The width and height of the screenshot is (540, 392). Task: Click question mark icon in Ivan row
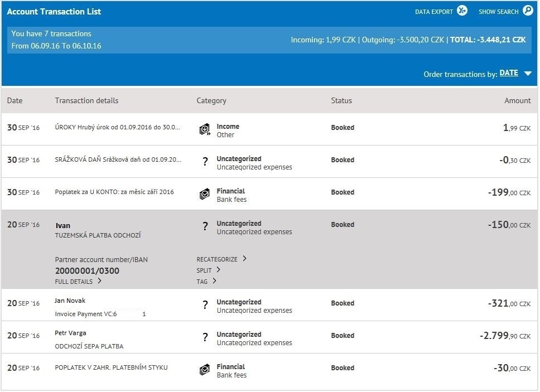point(205,226)
